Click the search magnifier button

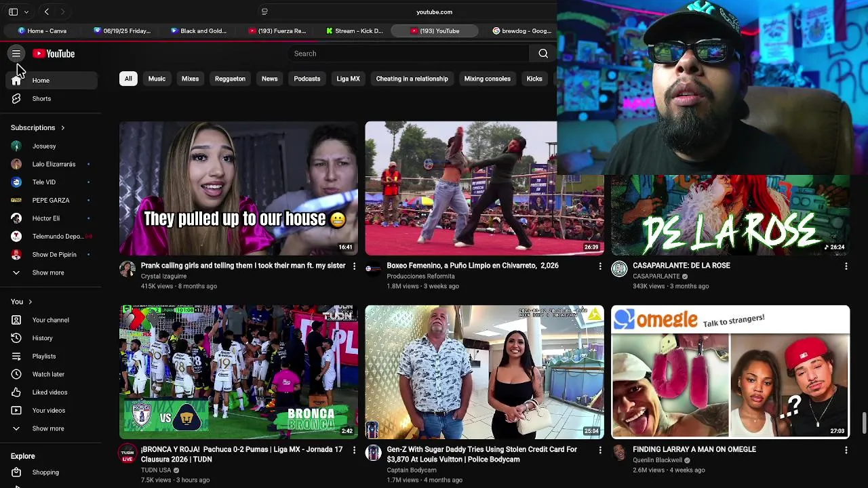(543, 54)
